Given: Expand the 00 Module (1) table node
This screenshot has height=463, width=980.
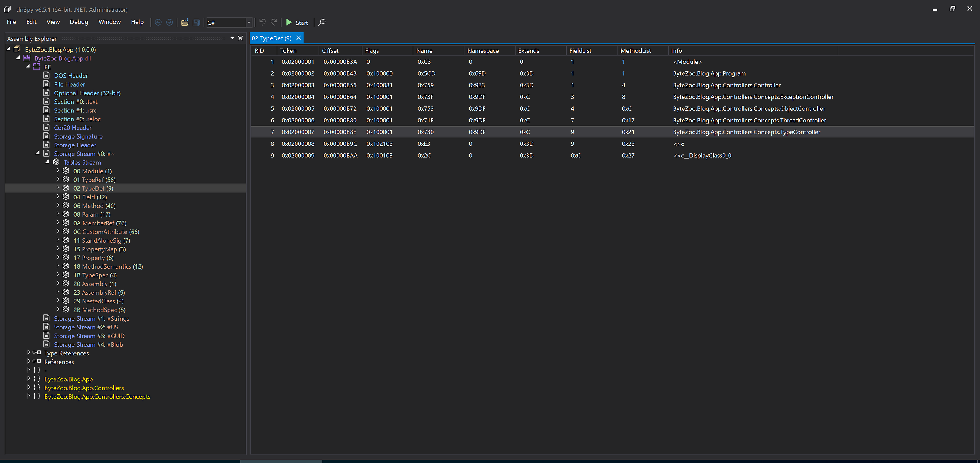Looking at the screenshot, I should 57,171.
